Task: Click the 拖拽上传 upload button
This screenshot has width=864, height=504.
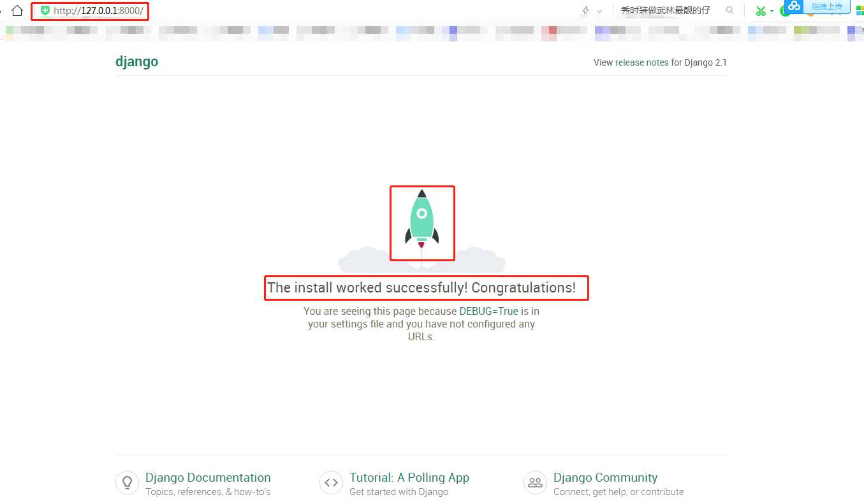Action: 826,6
